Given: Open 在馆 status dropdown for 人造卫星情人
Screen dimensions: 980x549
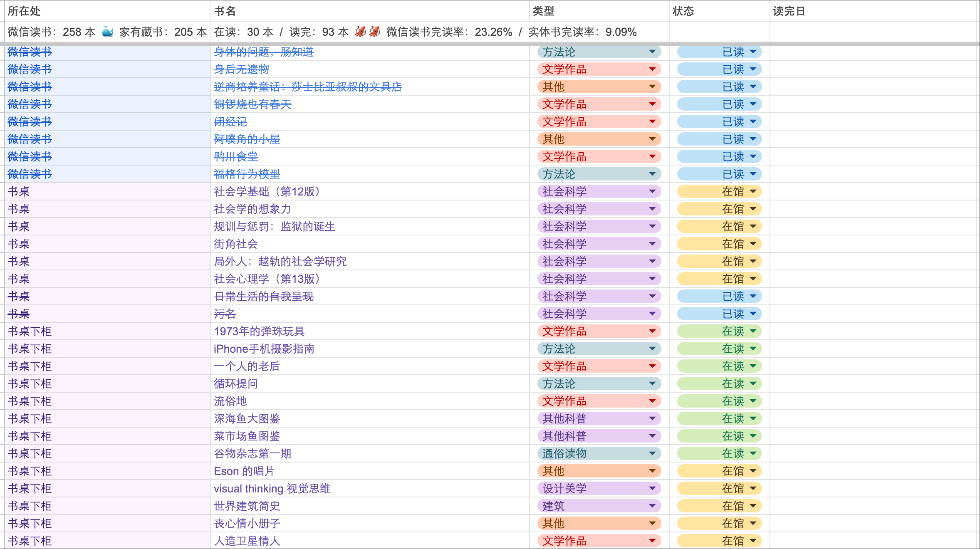Looking at the screenshot, I should point(753,541).
